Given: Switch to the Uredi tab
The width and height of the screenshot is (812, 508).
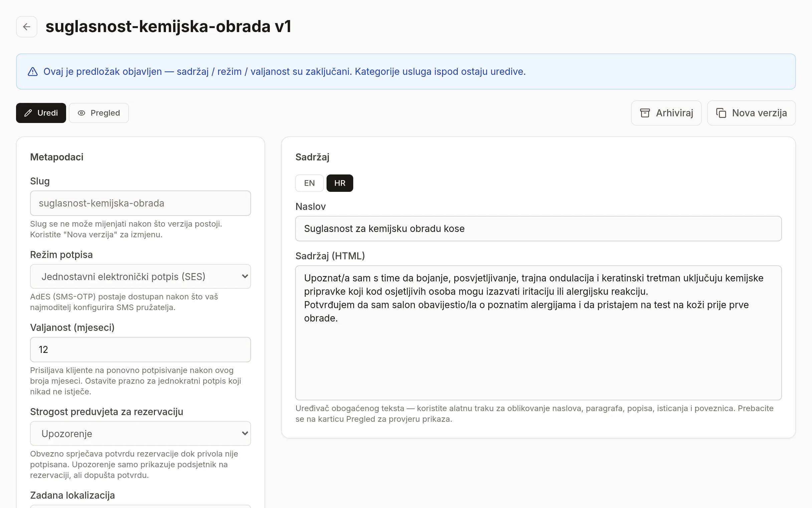Looking at the screenshot, I should pos(41,113).
